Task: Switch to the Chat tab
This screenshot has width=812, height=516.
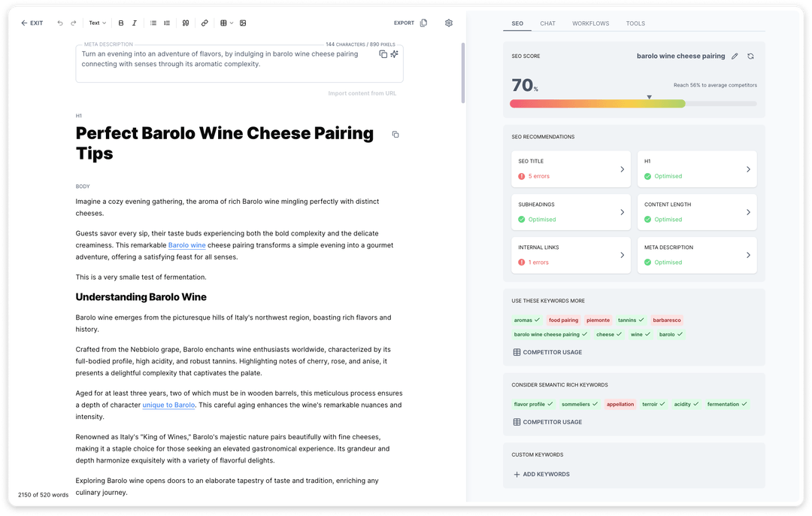Action: click(547, 23)
